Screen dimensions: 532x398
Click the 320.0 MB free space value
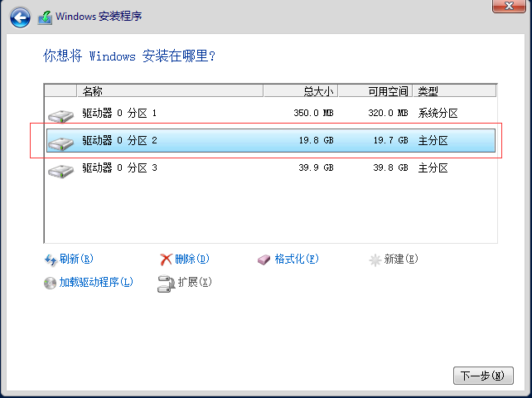(388, 113)
